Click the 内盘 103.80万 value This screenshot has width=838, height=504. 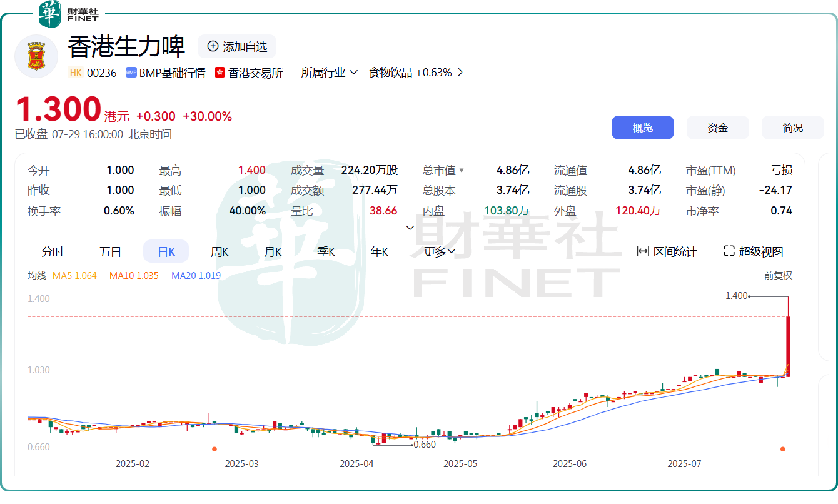coord(507,211)
